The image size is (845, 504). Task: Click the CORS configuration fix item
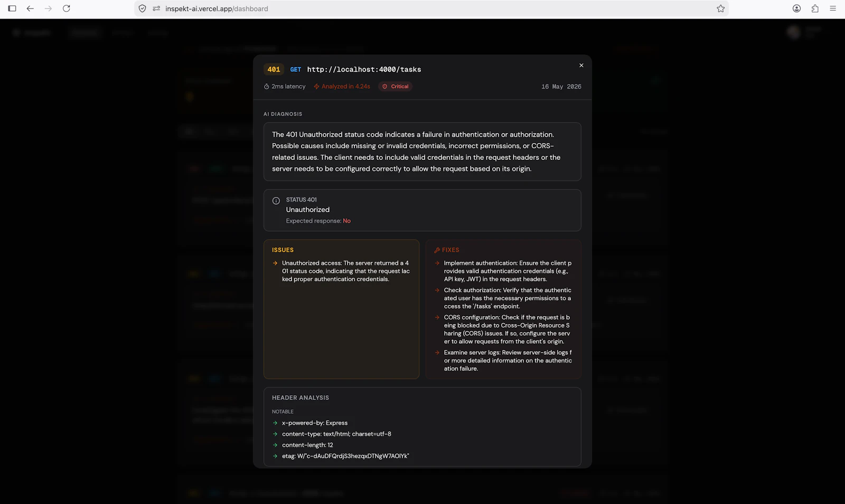508,329
